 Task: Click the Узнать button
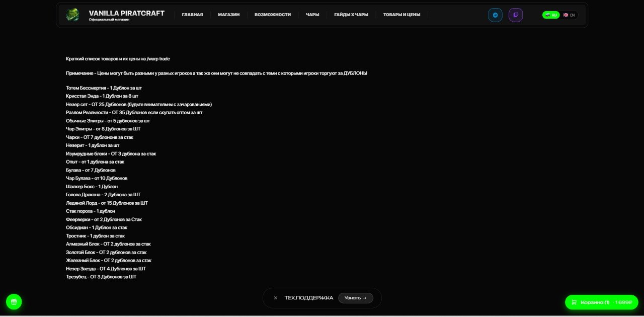point(356,298)
